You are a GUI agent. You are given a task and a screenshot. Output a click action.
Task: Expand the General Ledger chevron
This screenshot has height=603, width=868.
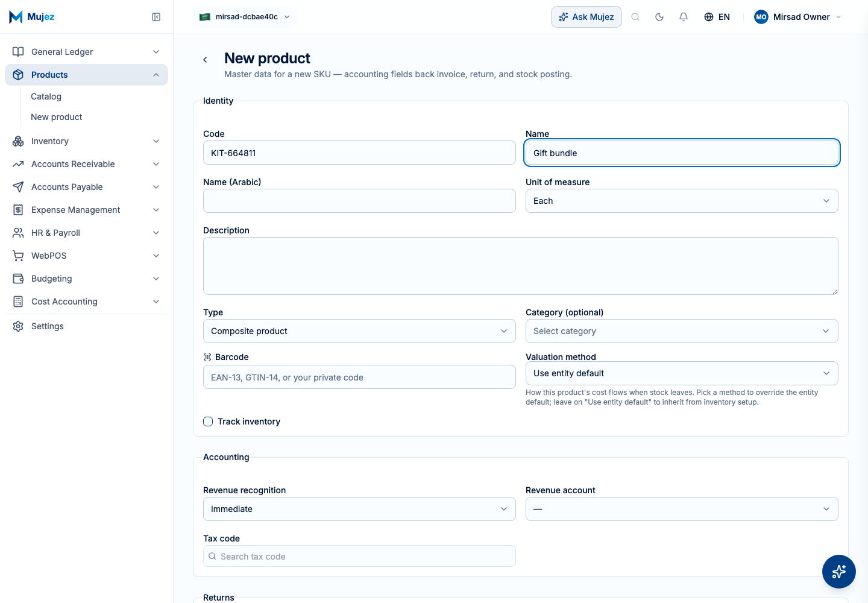(x=156, y=52)
